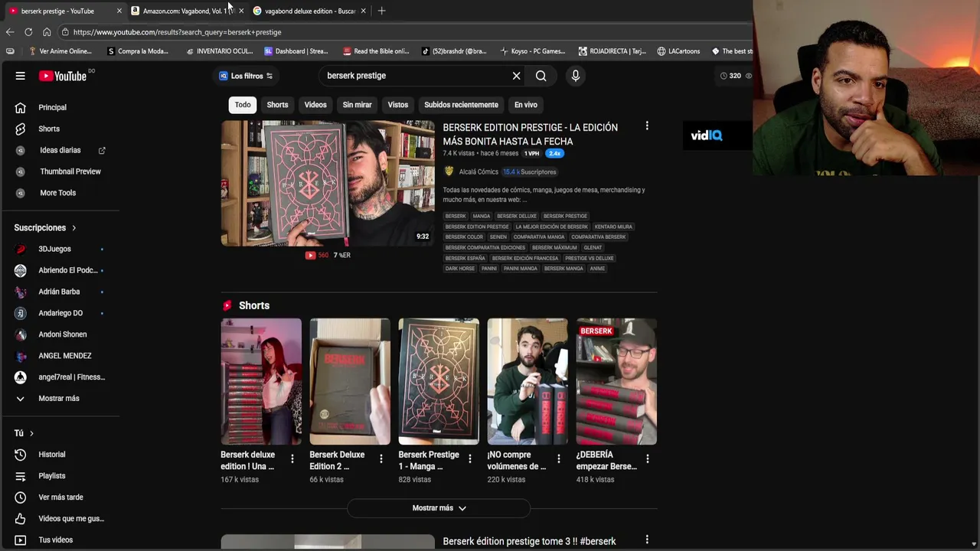Open options for tome 3 video
The image size is (980, 551).
647,540
